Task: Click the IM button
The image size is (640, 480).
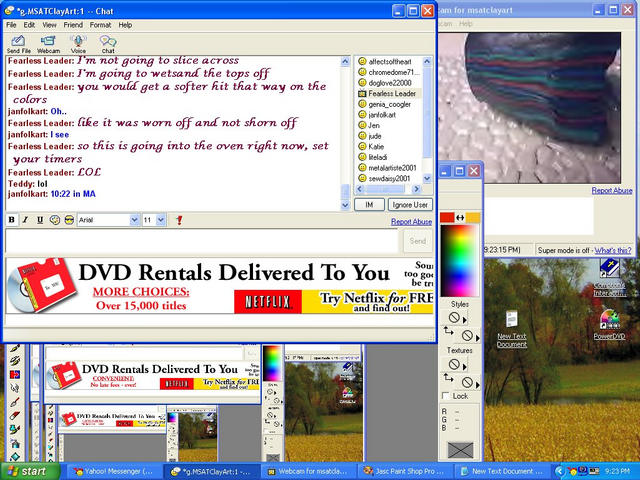Action: (369, 205)
